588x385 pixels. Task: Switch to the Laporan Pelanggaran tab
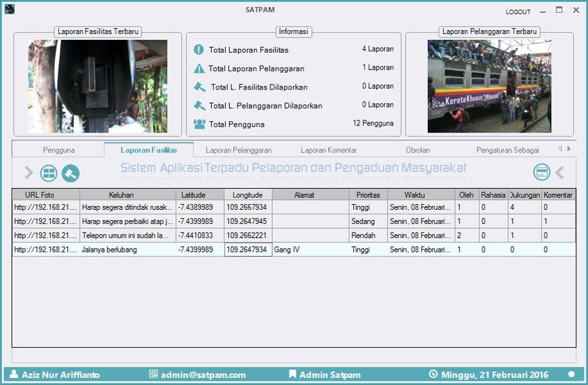tap(239, 150)
